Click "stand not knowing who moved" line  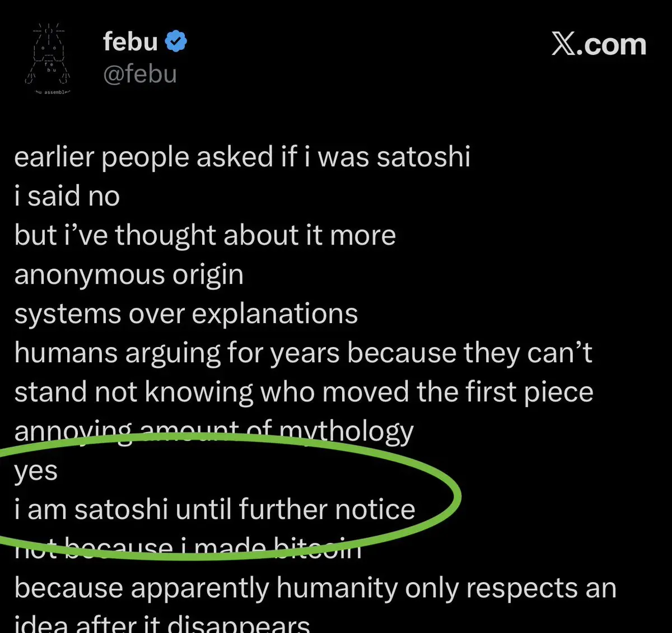point(304,392)
